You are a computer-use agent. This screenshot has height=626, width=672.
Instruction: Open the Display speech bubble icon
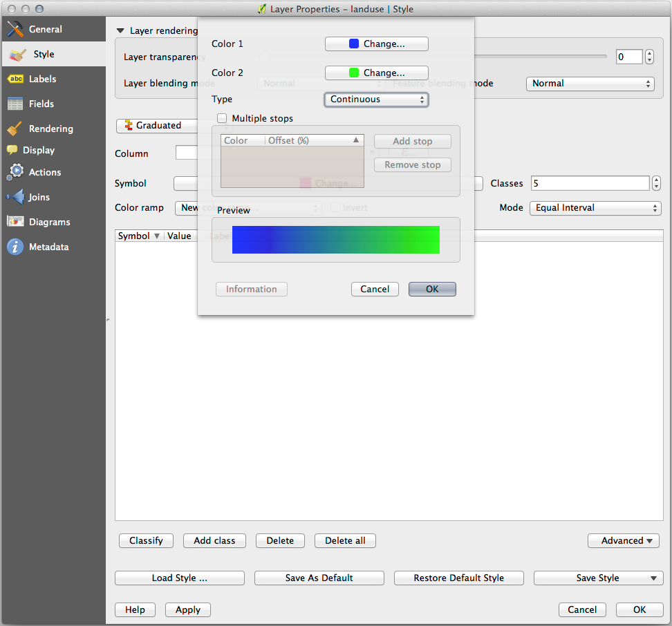point(12,150)
